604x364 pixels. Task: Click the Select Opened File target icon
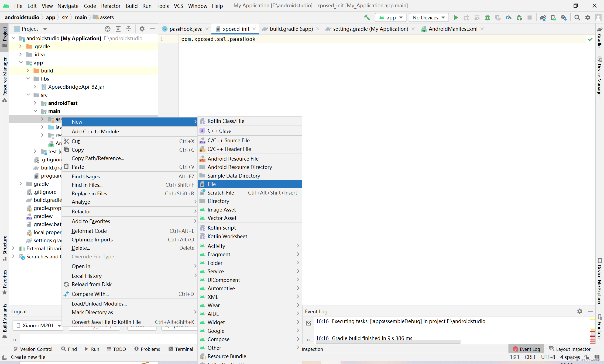click(108, 29)
